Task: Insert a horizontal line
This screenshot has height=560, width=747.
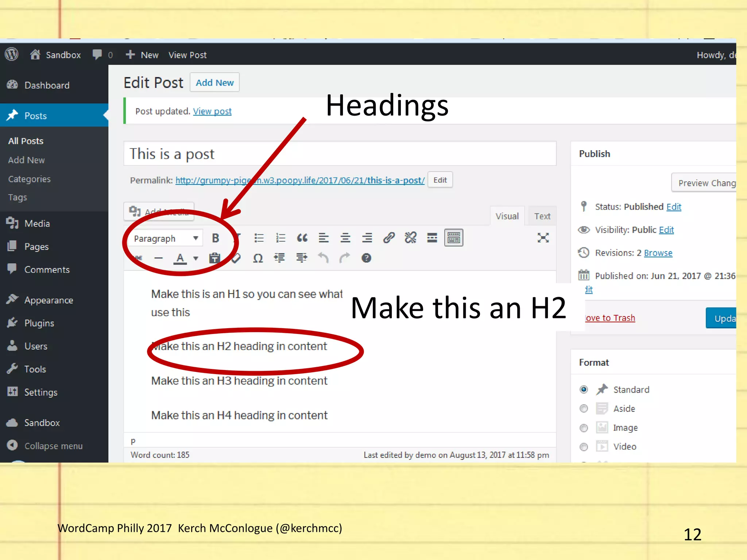Action: pos(158,258)
